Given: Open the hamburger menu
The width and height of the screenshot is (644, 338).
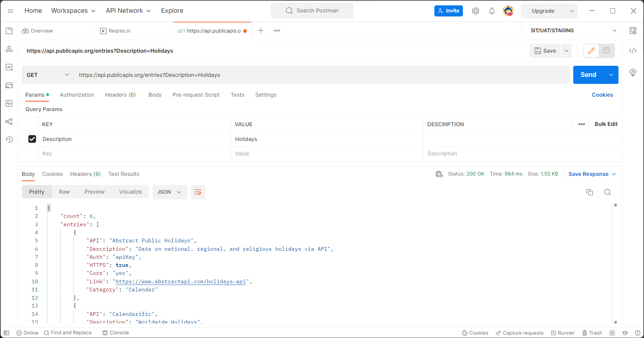Looking at the screenshot, I should point(10,11).
